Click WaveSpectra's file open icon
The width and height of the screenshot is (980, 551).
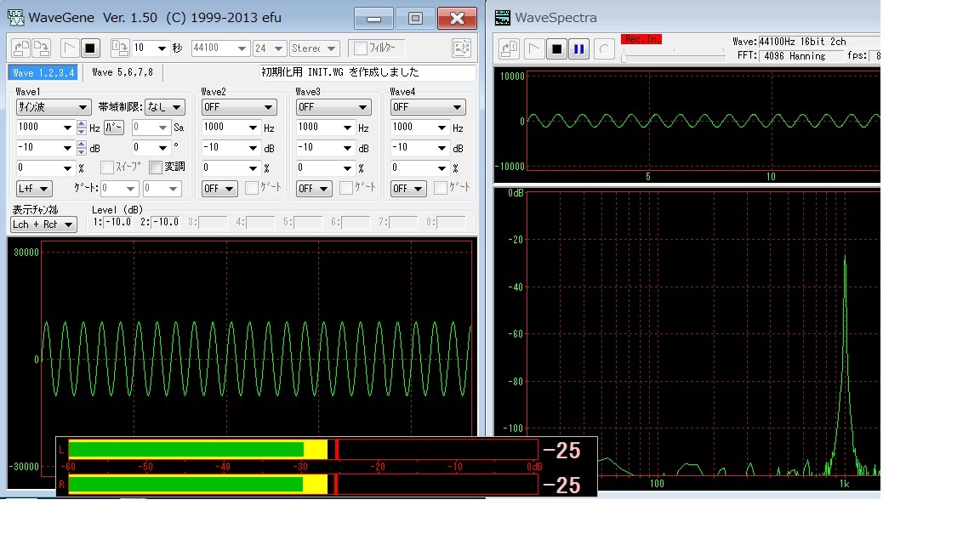510,48
